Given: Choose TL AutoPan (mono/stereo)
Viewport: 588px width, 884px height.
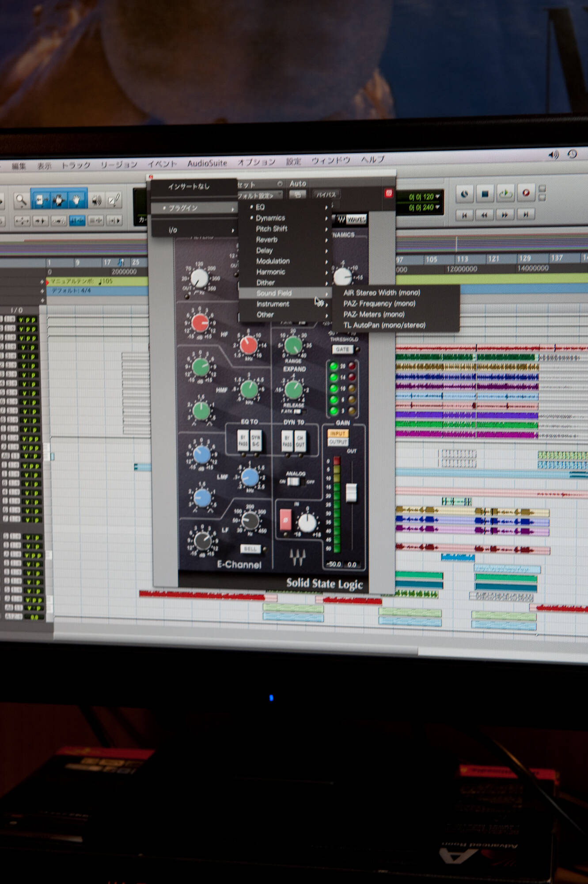Looking at the screenshot, I should coord(396,325).
